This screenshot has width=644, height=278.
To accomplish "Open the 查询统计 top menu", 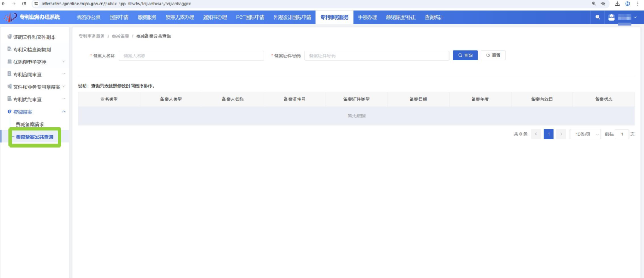I will [434, 18].
